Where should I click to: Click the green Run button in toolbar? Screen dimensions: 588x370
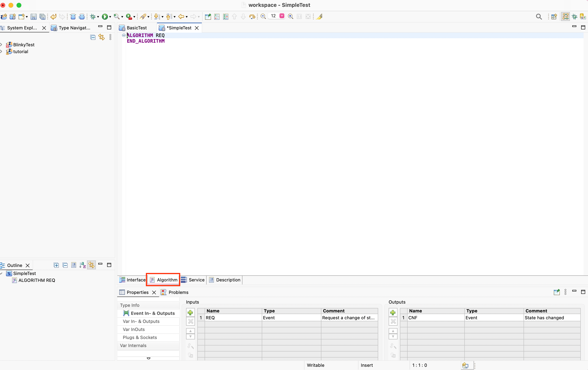tap(105, 17)
